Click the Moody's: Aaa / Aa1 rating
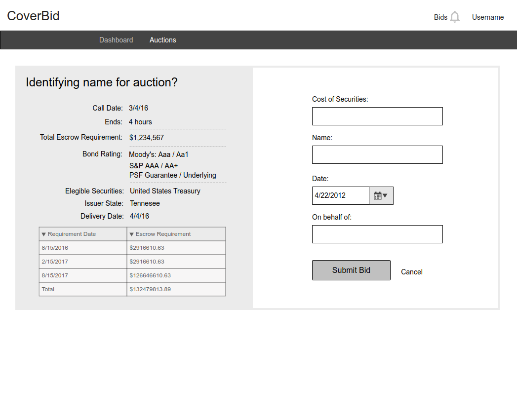Viewport: 517px width, 420px height. 159,154
